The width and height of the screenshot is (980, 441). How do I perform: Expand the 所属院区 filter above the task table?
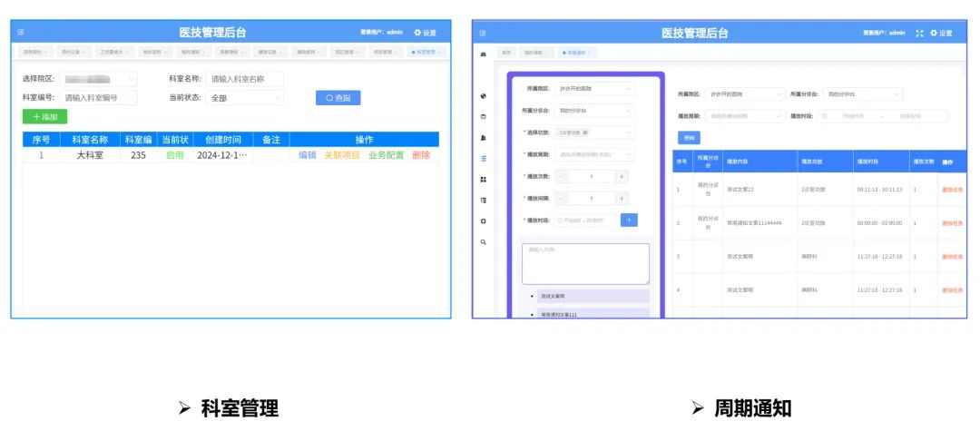point(744,94)
